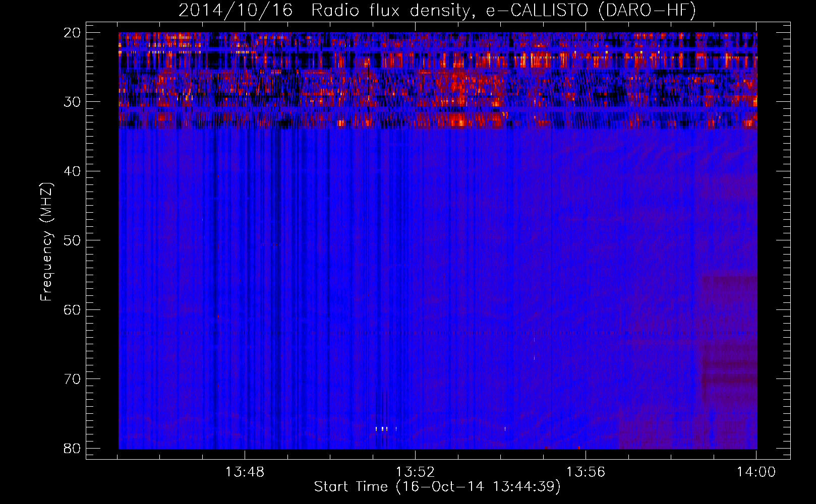Click the 50 frequency tick label

coord(73,240)
